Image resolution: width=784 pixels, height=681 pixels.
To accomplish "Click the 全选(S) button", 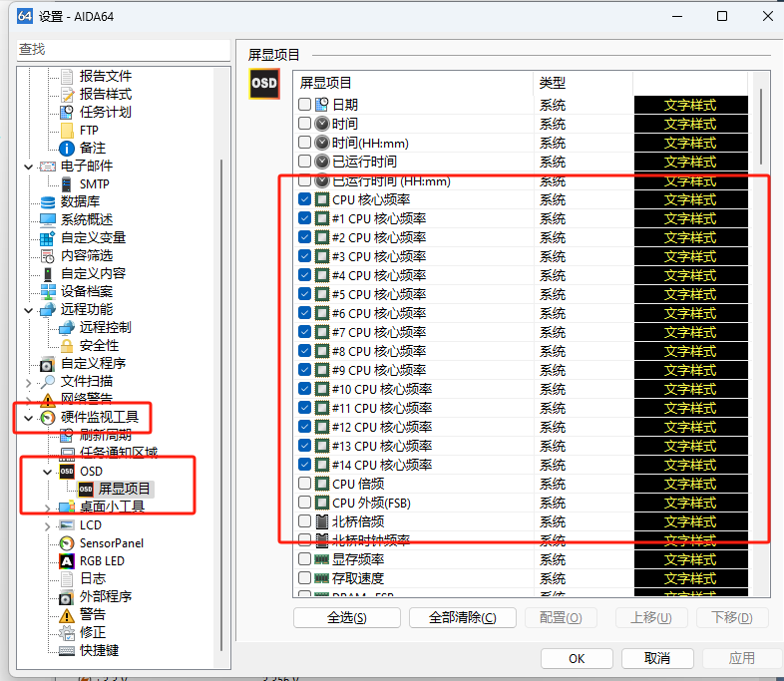I will tap(347, 617).
